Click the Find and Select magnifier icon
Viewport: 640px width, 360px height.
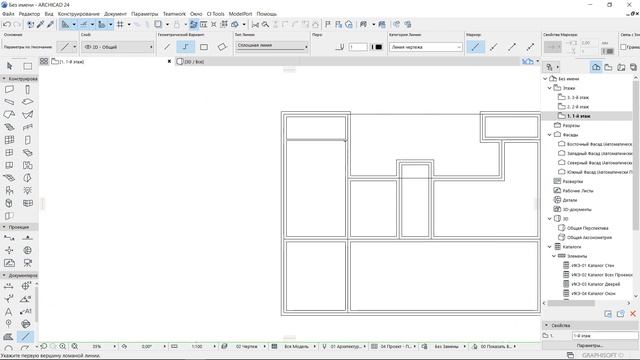(265, 24)
